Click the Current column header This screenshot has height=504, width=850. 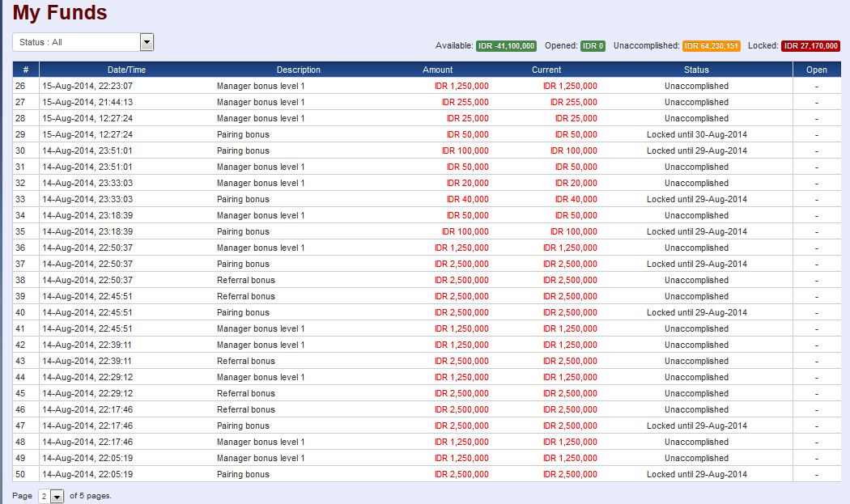click(546, 70)
